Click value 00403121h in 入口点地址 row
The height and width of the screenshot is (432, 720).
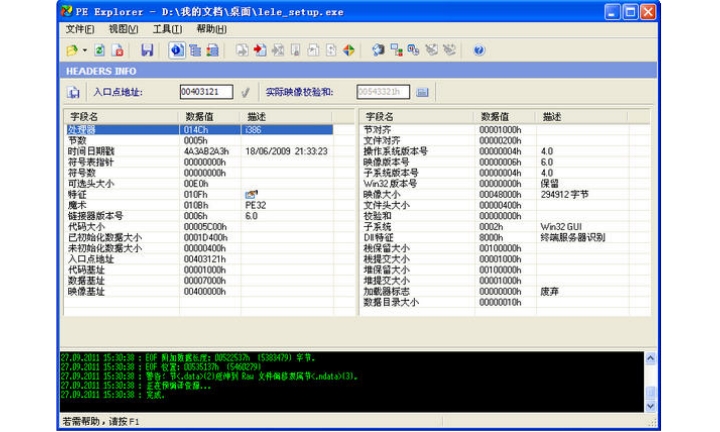click(x=205, y=259)
